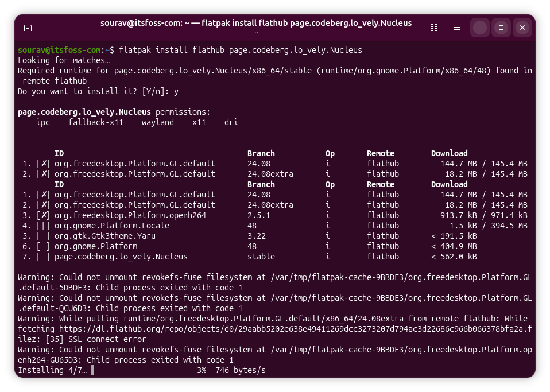Click the progress bar block after Installing 4/7
Viewport: 550px width, 392px height.
pyautogui.click(x=92, y=370)
